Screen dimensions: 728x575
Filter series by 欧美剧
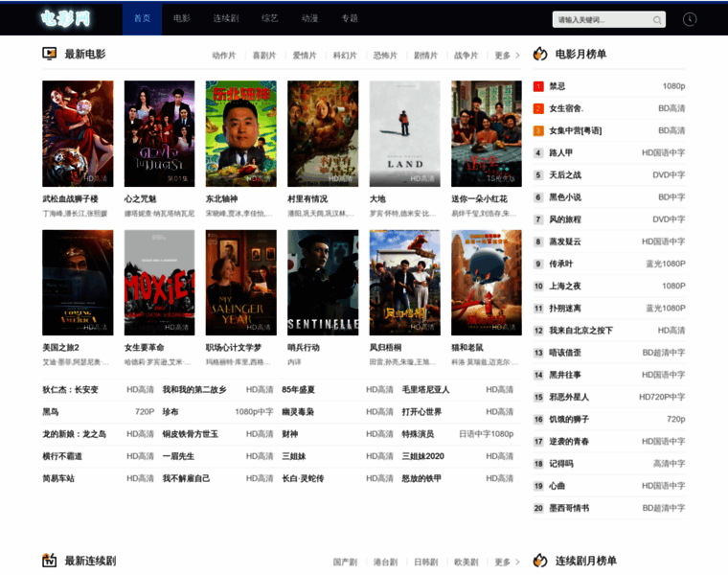(x=466, y=562)
